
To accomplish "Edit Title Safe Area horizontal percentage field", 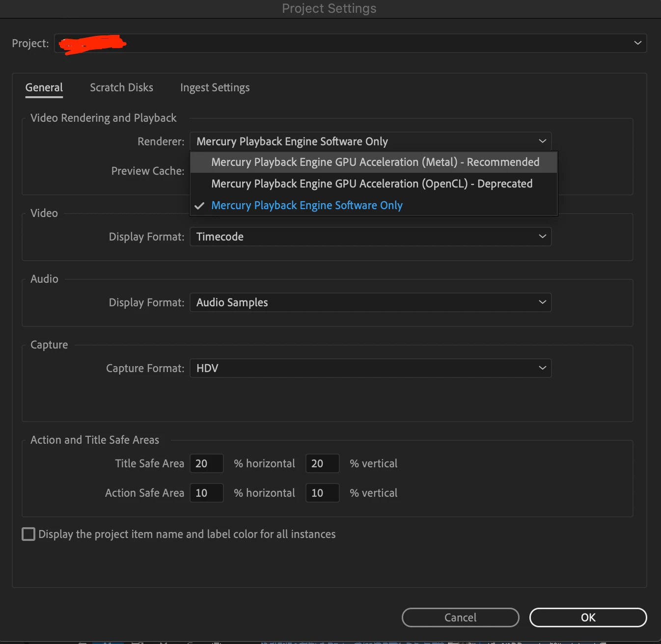I will pos(207,463).
